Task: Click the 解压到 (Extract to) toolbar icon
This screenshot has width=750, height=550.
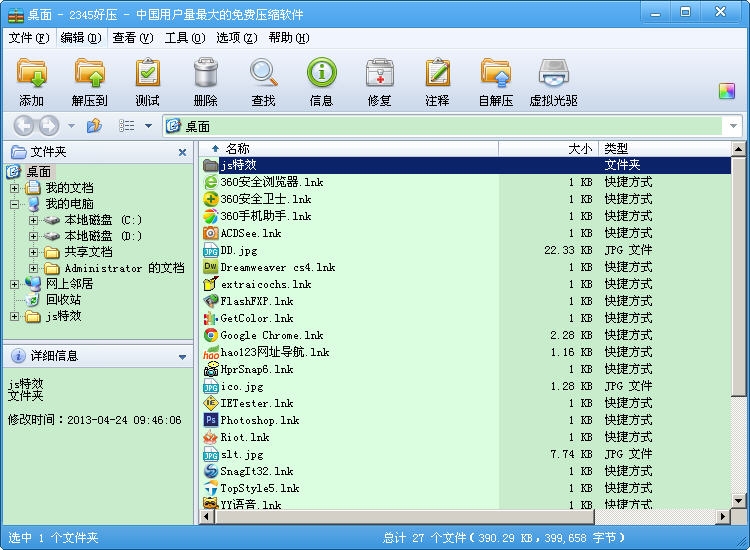Action: (89, 73)
